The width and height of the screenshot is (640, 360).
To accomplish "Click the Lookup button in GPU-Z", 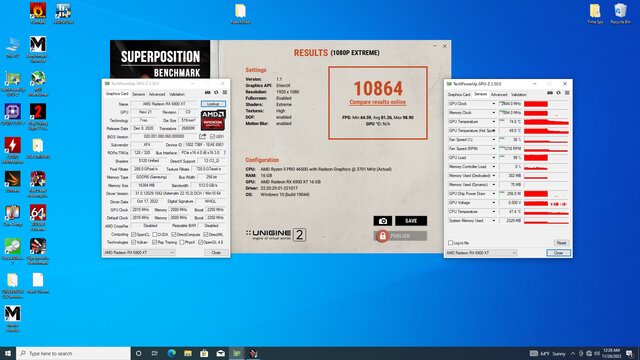I will [213, 104].
